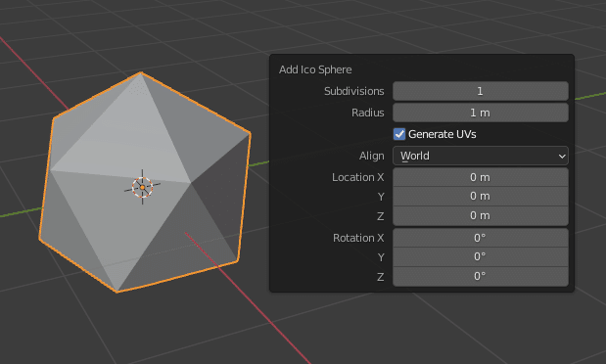Click the Location Z field
The image size is (606, 364).
481,215
